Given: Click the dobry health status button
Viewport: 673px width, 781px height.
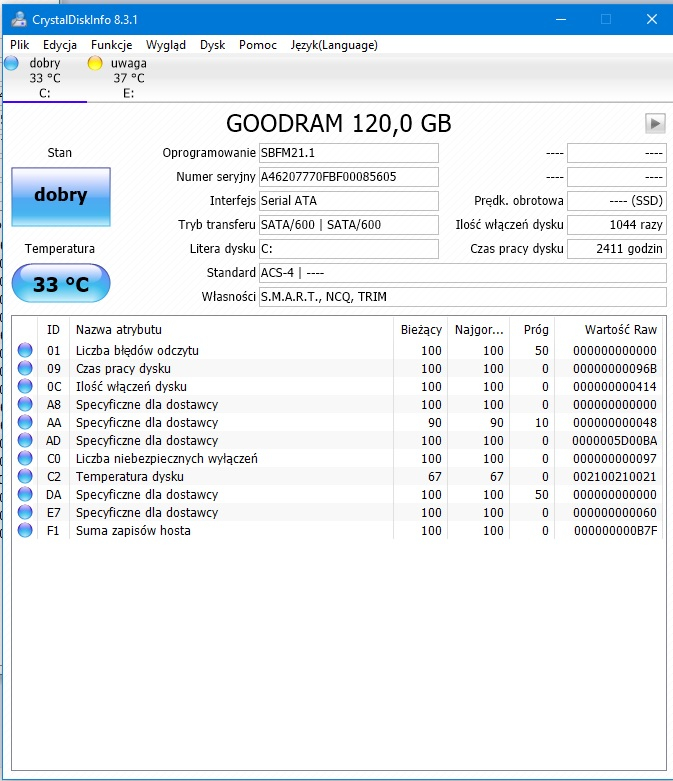Looking at the screenshot, I should pos(61,197).
